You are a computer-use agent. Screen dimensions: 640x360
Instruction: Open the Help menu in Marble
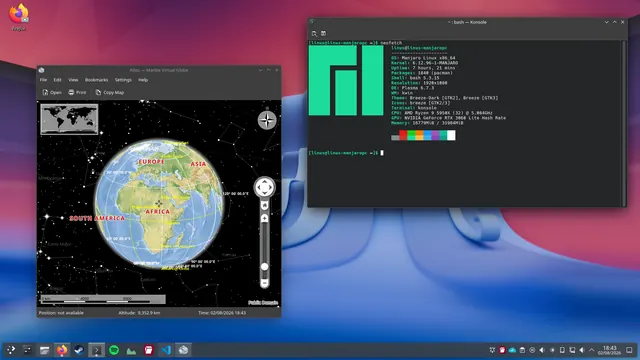point(143,80)
